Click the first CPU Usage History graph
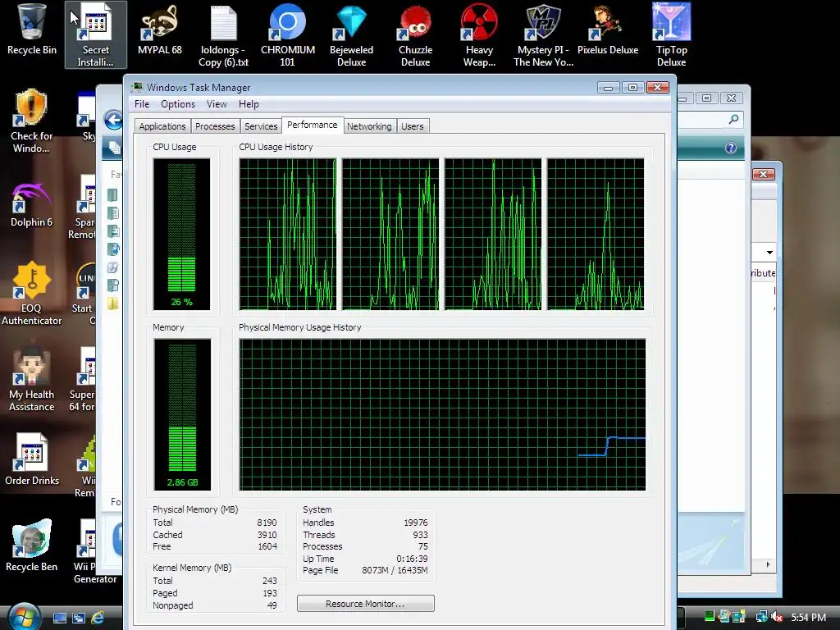 tap(288, 234)
